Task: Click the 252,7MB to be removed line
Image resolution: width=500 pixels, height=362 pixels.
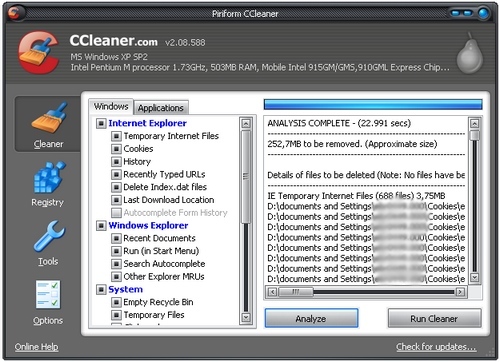Action: [x=352, y=144]
